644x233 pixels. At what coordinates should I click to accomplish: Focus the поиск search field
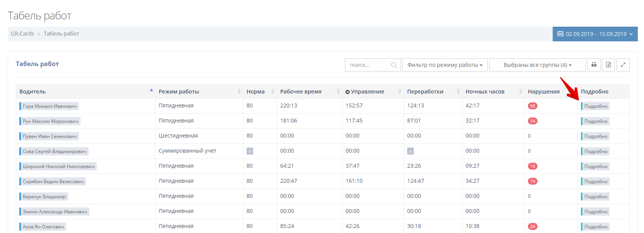(x=368, y=65)
